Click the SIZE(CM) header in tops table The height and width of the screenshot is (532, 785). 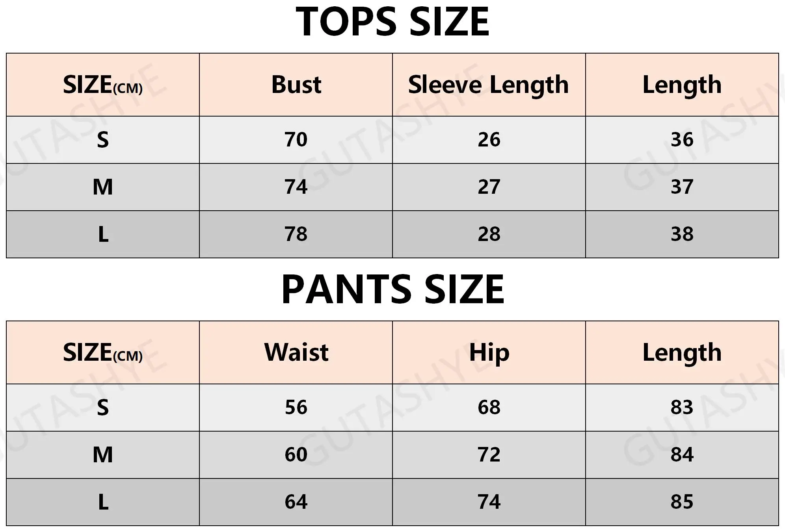coord(103,85)
